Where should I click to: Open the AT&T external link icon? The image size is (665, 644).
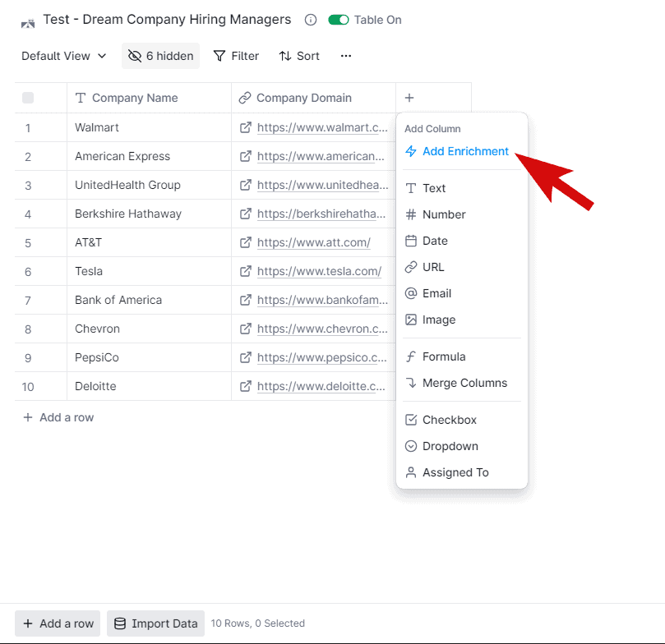tap(246, 243)
